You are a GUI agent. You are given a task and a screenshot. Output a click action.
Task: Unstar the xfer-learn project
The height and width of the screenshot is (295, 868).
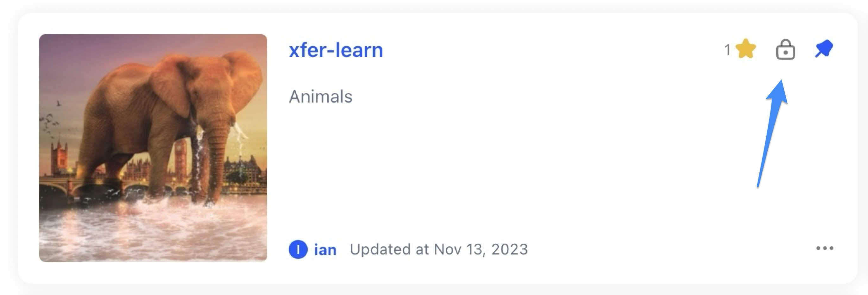coord(746,49)
